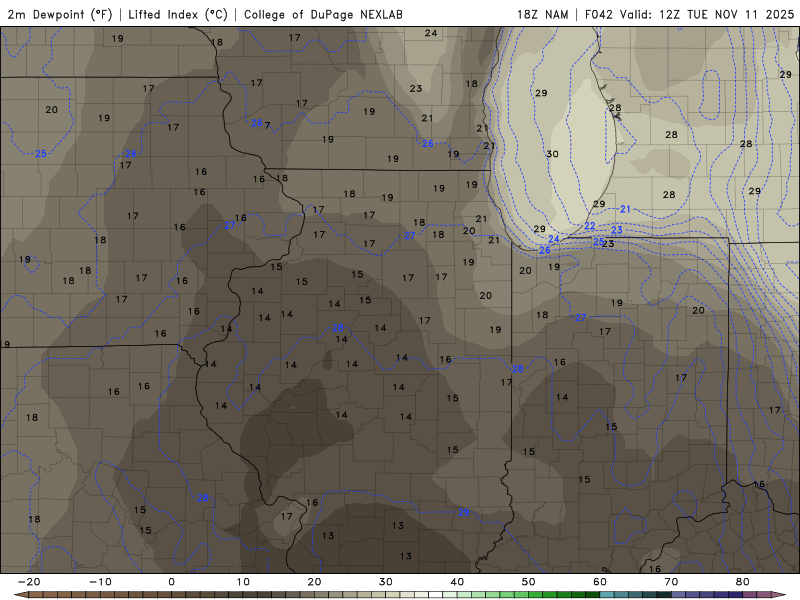The width and height of the screenshot is (800, 600).
Task: Click the "Lifted Index (°C)" title text
Action: pyautogui.click(x=178, y=14)
